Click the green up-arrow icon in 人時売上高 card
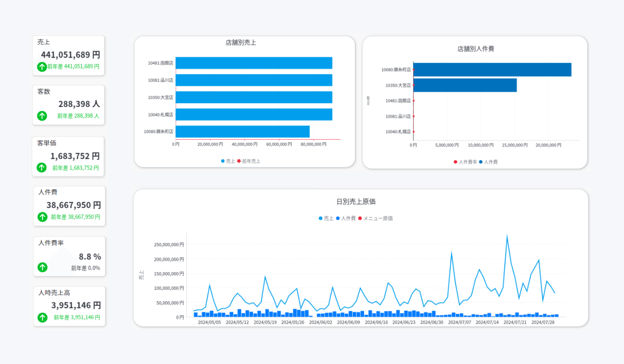This screenshot has height=364, width=624. click(42, 317)
